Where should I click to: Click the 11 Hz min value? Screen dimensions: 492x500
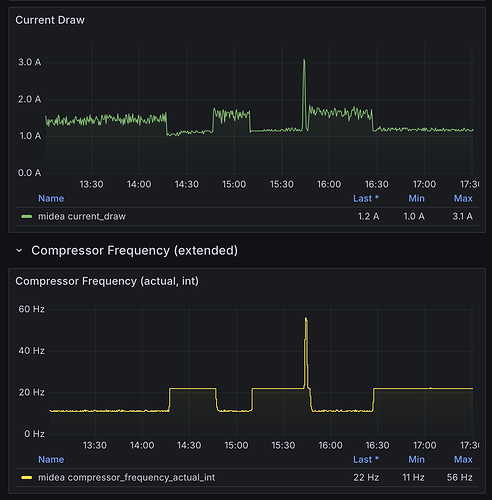coord(413,477)
